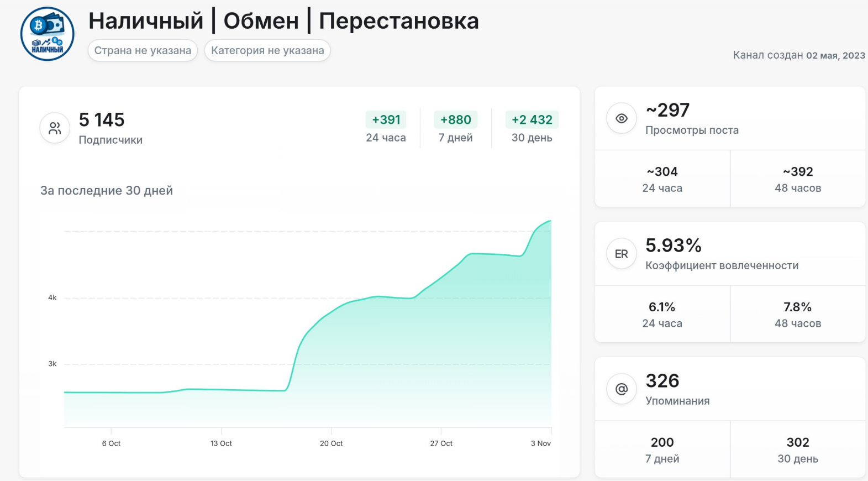Expand the Страна не указана badge
The height and width of the screenshot is (481, 868).
[x=143, y=50]
